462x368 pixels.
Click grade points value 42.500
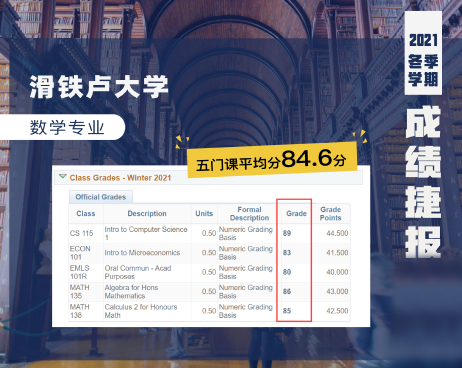click(337, 311)
